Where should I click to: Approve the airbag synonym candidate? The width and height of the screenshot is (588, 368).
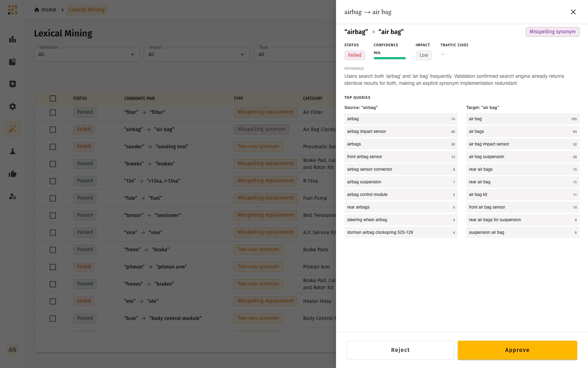pos(517,350)
